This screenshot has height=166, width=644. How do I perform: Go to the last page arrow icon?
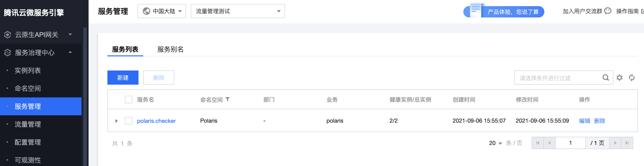(x=627, y=143)
